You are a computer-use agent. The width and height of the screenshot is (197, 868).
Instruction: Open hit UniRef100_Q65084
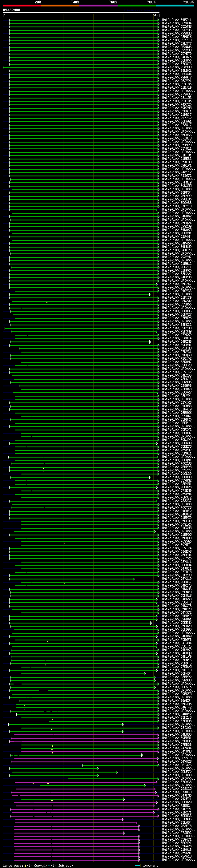[x=176, y=23]
